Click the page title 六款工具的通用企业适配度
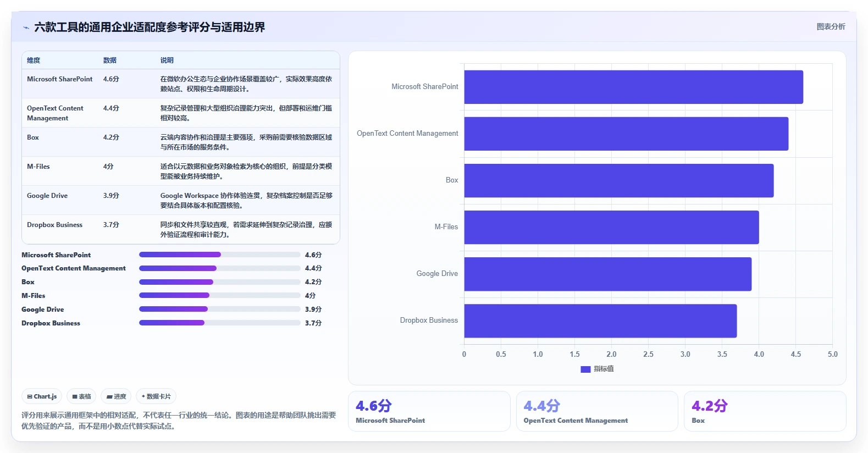The image size is (868, 453). pos(150,27)
